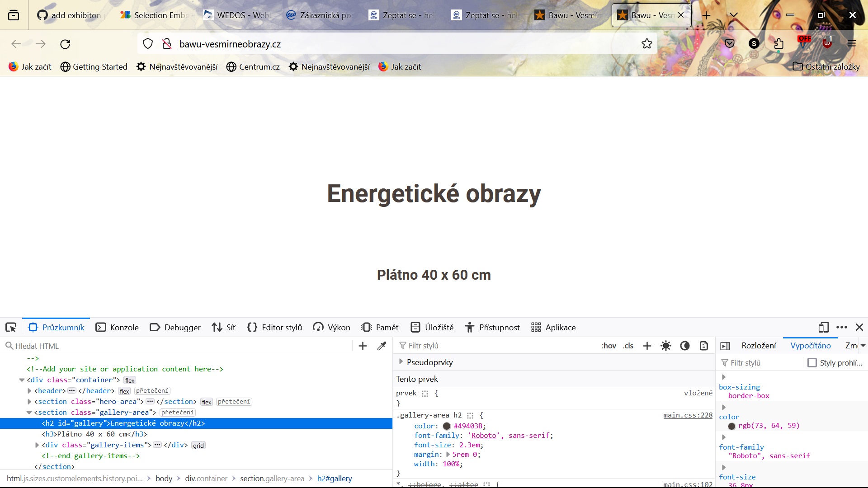The image size is (868, 488).
Task: Toggle the :hov pseudo-class panel
Action: click(609, 346)
